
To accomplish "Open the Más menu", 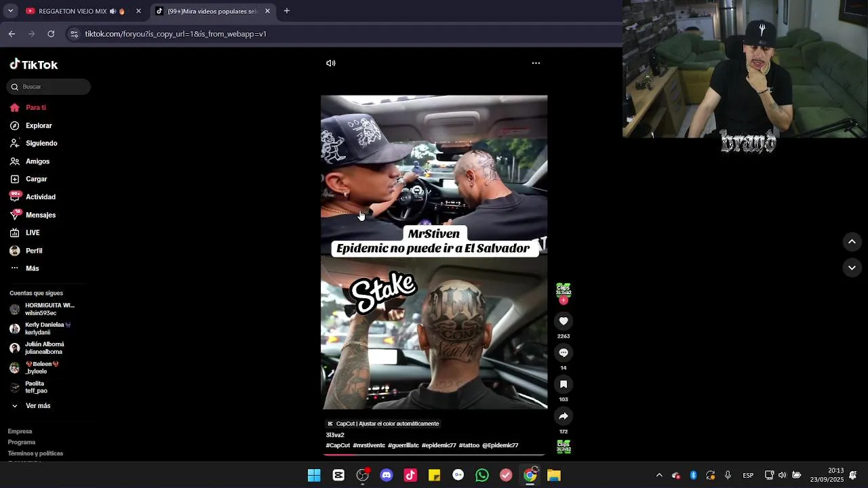I will click(24, 268).
